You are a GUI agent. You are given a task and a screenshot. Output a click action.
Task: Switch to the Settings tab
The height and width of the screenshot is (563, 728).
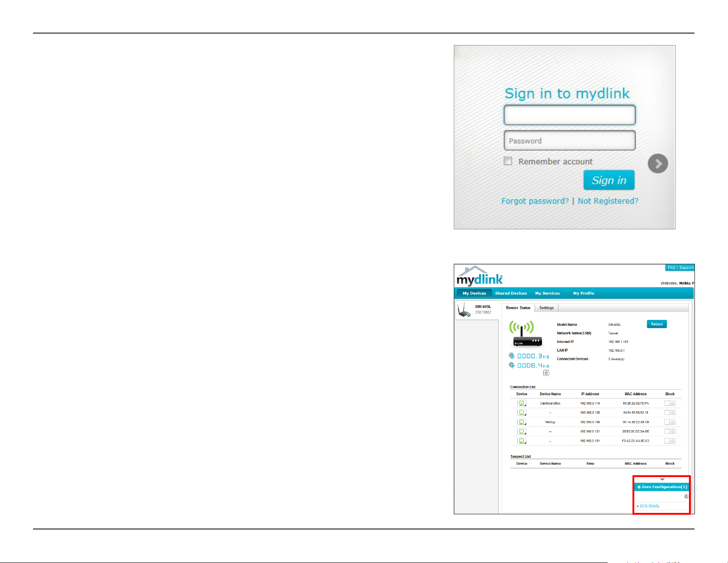[x=547, y=308]
